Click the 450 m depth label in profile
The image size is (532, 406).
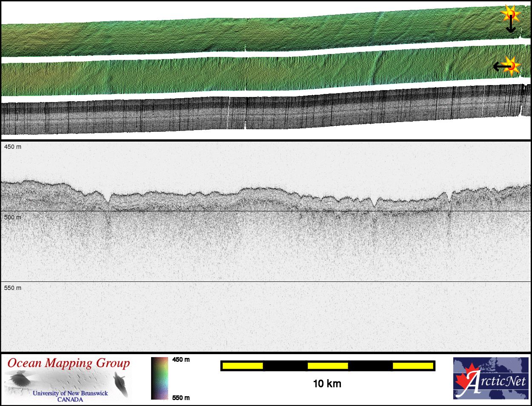13,147
